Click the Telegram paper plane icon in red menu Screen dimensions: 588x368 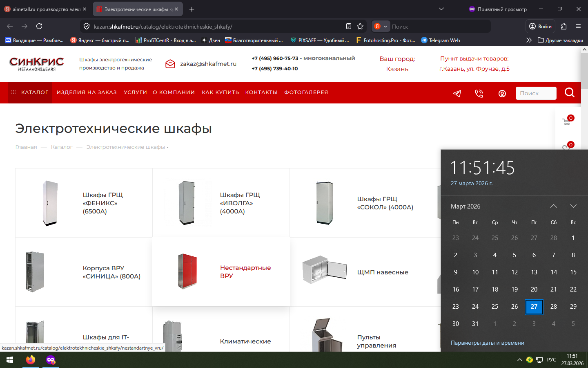click(x=457, y=93)
